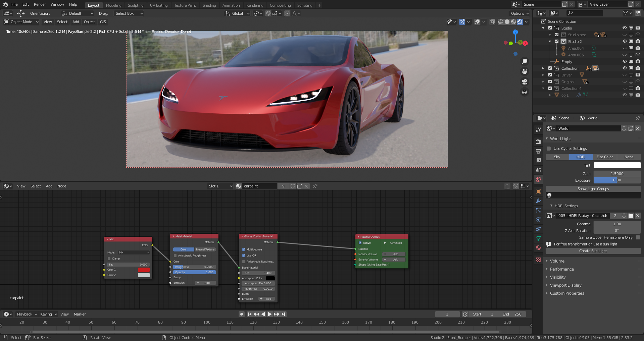Open the Slot 1 material dropdown
The height and width of the screenshot is (341, 644).
pos(220,186)
